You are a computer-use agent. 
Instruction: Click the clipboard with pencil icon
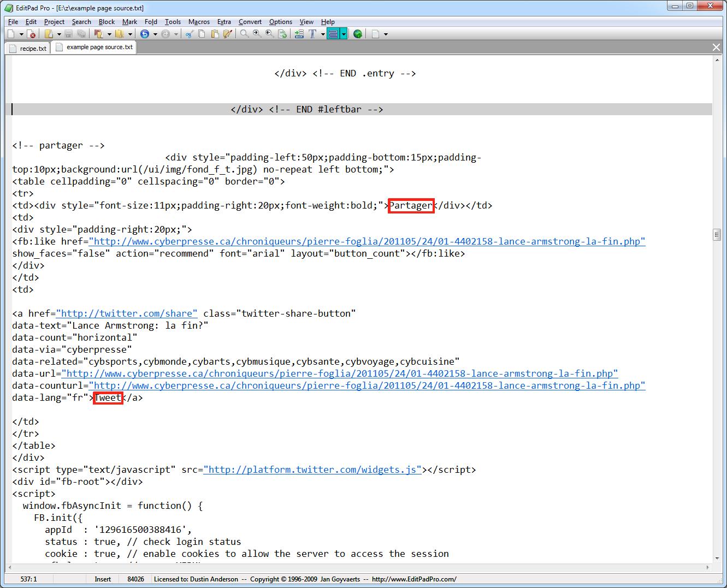[228, 34]
